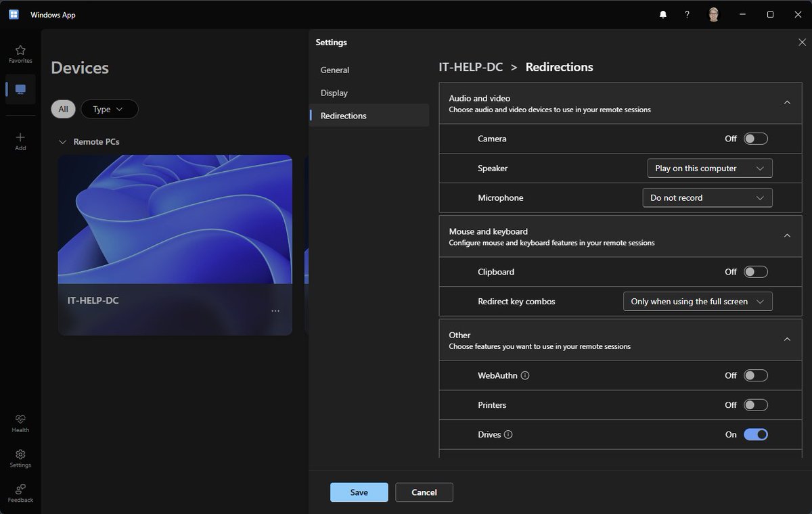
Task: Click the Redirections breadcrumb heading
Action: pos(560,67)
